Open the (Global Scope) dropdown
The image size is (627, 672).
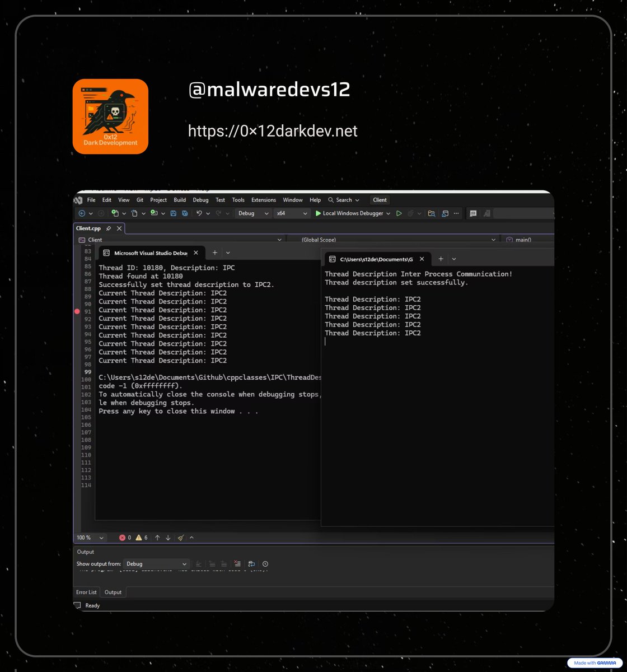coord(394,240)
